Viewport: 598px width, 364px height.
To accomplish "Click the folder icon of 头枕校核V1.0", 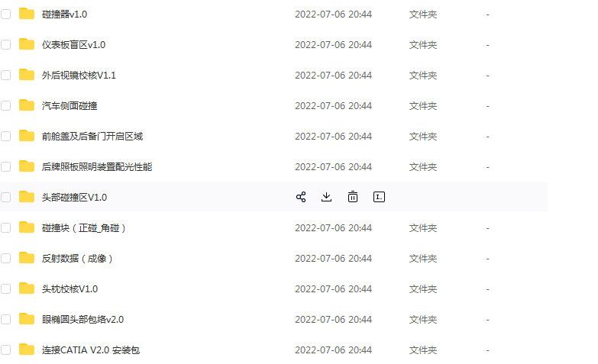I will pos(27,288).
